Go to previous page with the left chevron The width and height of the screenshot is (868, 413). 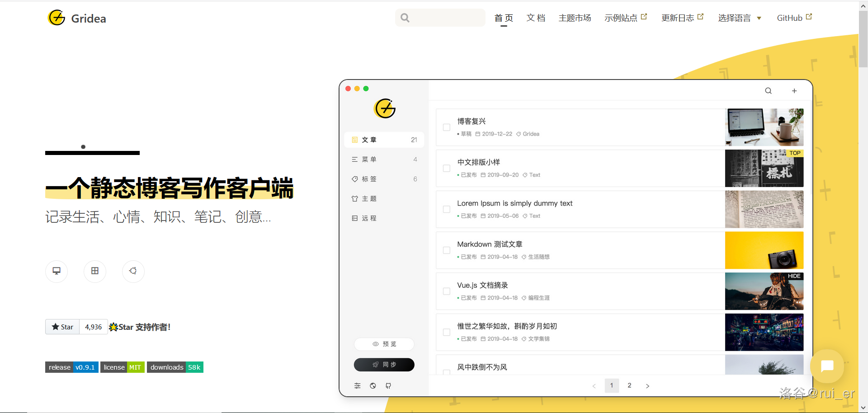[594, 386]
